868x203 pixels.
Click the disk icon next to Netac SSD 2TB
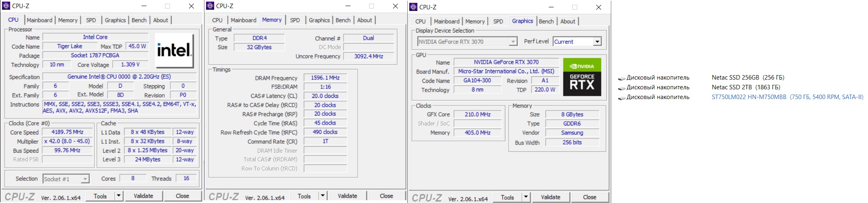click(621, 88)
